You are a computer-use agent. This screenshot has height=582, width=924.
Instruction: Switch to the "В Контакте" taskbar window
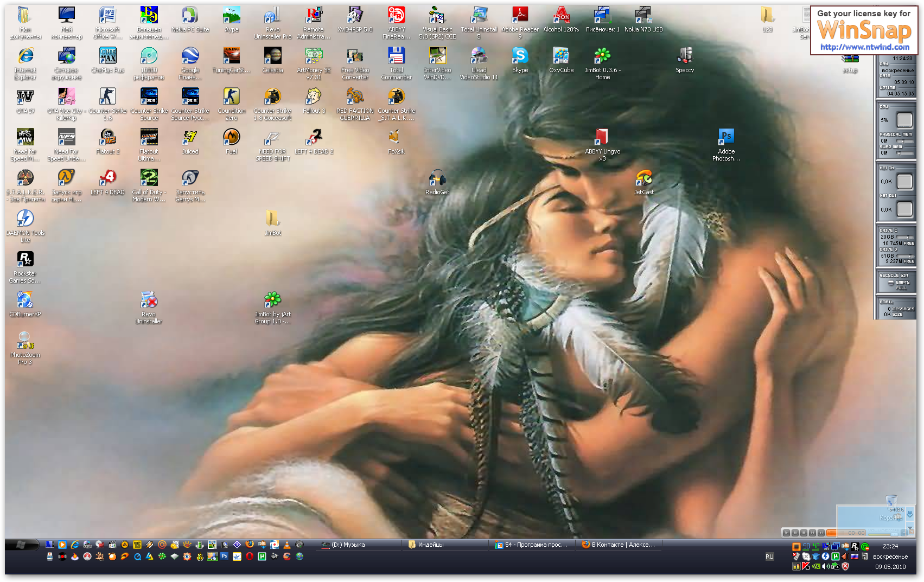click(x=619, y=545)
